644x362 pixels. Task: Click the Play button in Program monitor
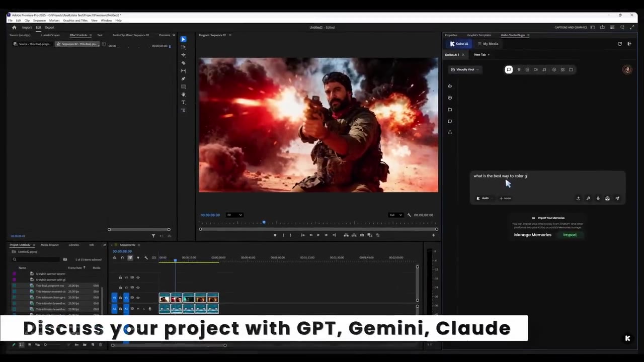(318, 235)
